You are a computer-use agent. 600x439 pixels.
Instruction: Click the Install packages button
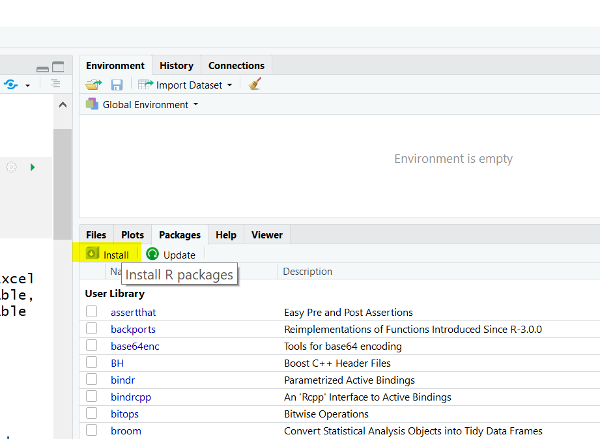pyautogui.click(x=106, y=254)
